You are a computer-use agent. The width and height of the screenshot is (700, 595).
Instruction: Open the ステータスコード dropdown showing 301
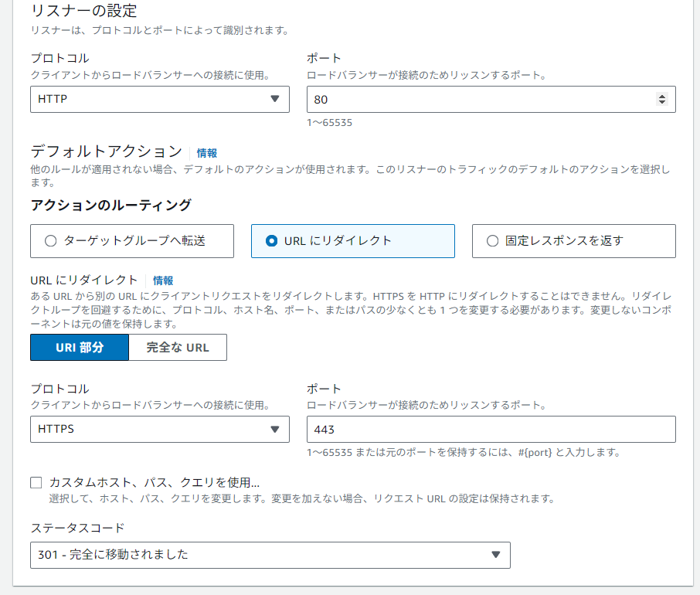(270, 556)
